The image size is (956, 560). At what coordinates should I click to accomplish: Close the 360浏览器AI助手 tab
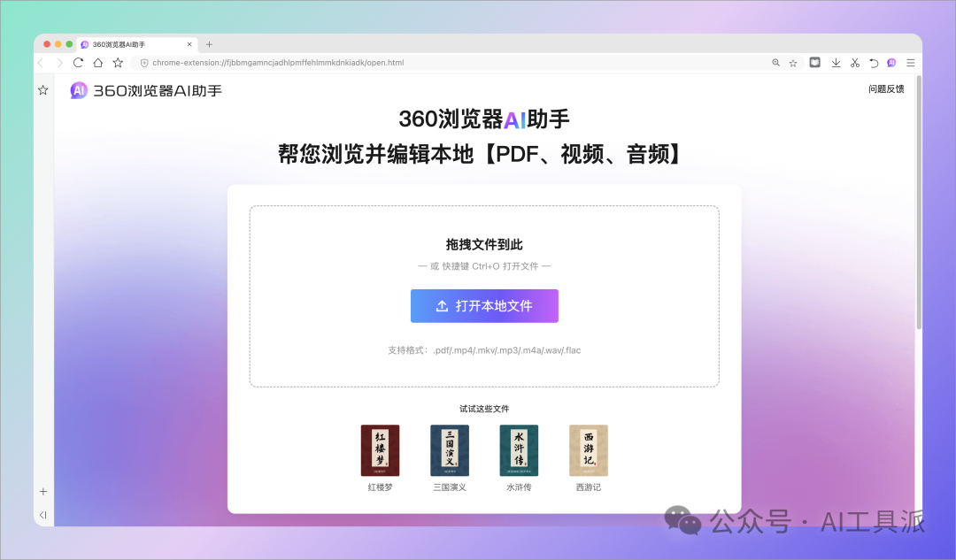189,44
